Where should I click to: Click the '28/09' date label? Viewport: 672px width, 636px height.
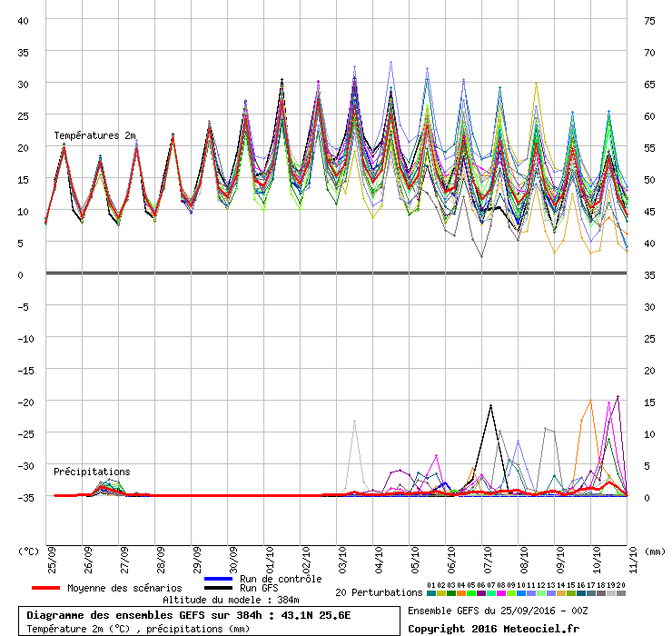pyautogui.click(x=161, y=560)
